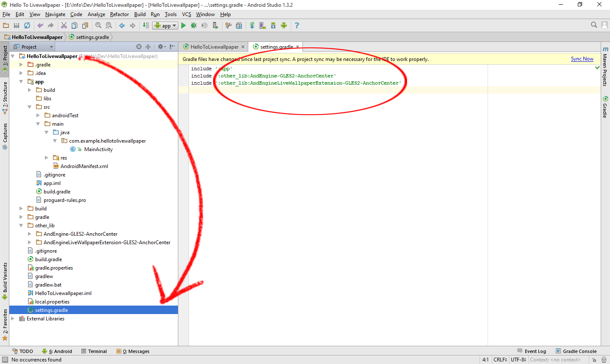Image resolution: width=610 pixels, height=364 pixels.
Task: Expand the other_lib folder
Action: click(x=21, y=225)
